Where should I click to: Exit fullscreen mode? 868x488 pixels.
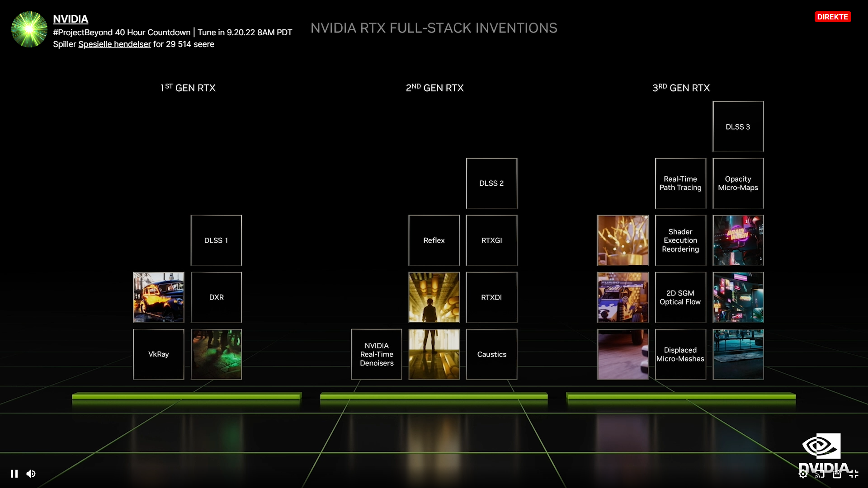(854, 474)
